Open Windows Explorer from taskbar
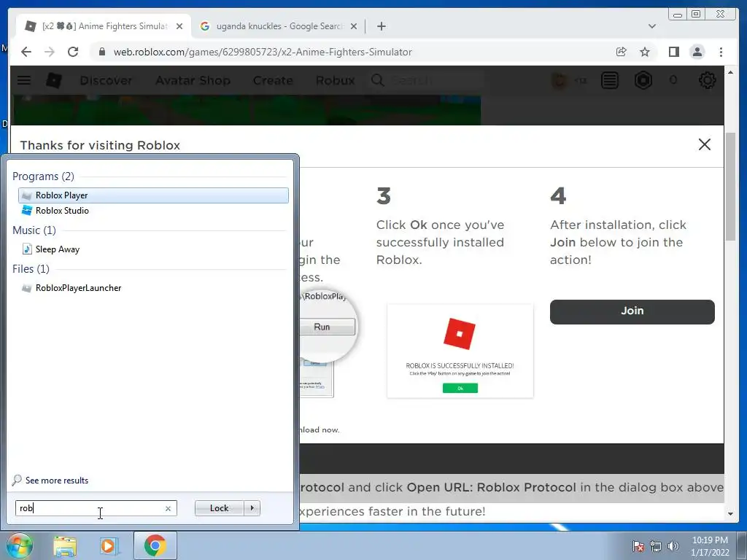This screenshot has height=560, width=747. click(65, 546)
